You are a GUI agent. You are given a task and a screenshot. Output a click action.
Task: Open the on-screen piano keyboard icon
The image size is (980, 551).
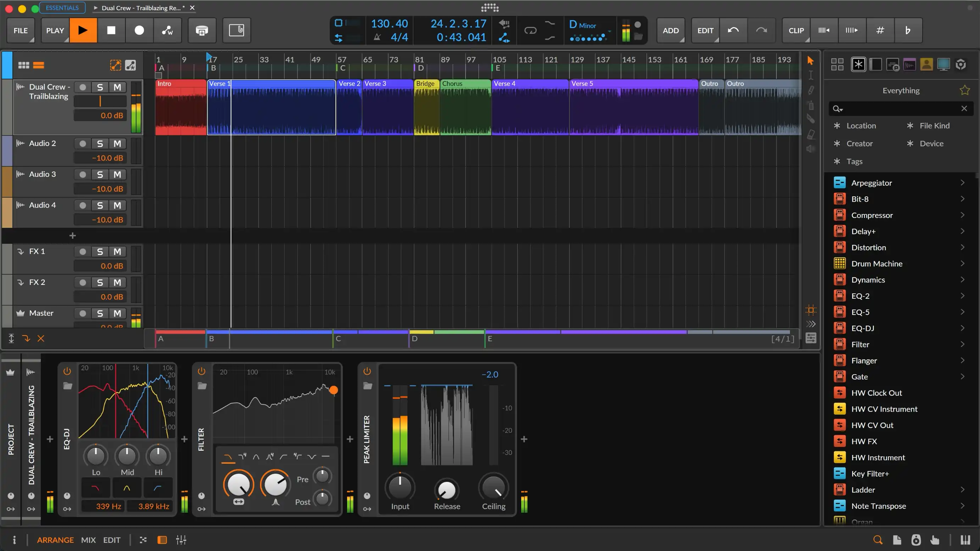[x=965, y=540]
